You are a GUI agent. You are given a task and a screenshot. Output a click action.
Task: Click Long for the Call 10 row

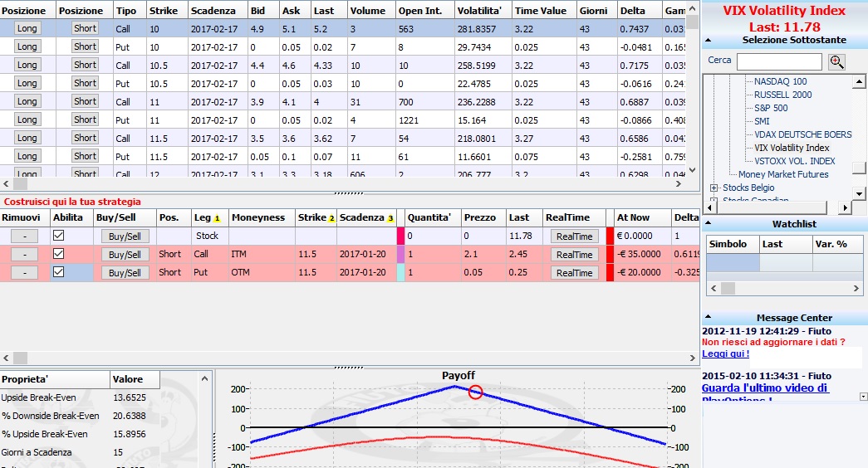pos(27,28)
